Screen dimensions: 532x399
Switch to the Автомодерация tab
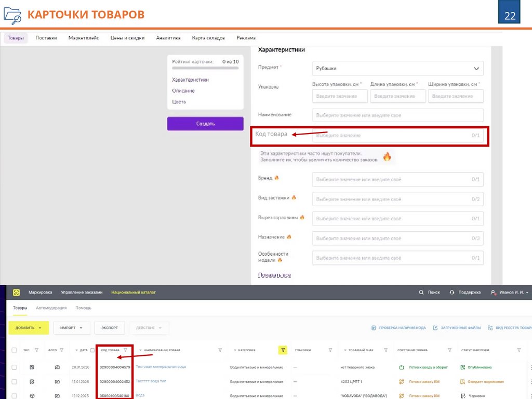pyautogui.click(x=51, y=308)
